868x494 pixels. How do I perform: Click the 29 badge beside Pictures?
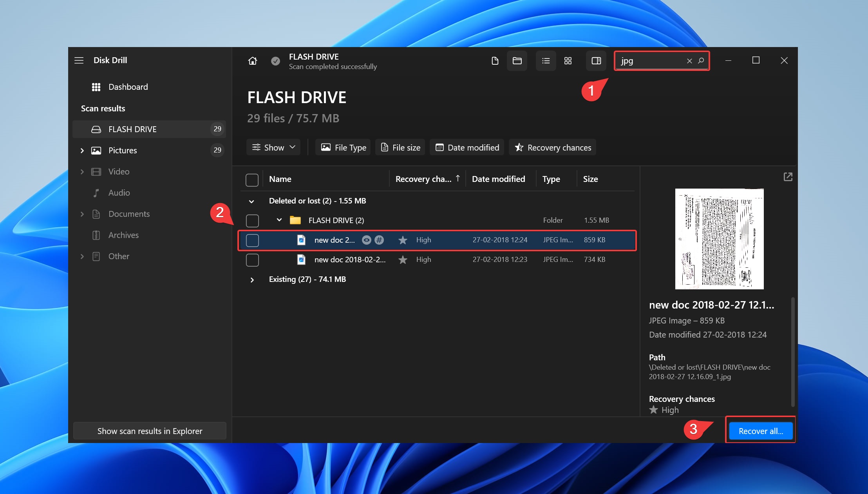tap(217, 150)
